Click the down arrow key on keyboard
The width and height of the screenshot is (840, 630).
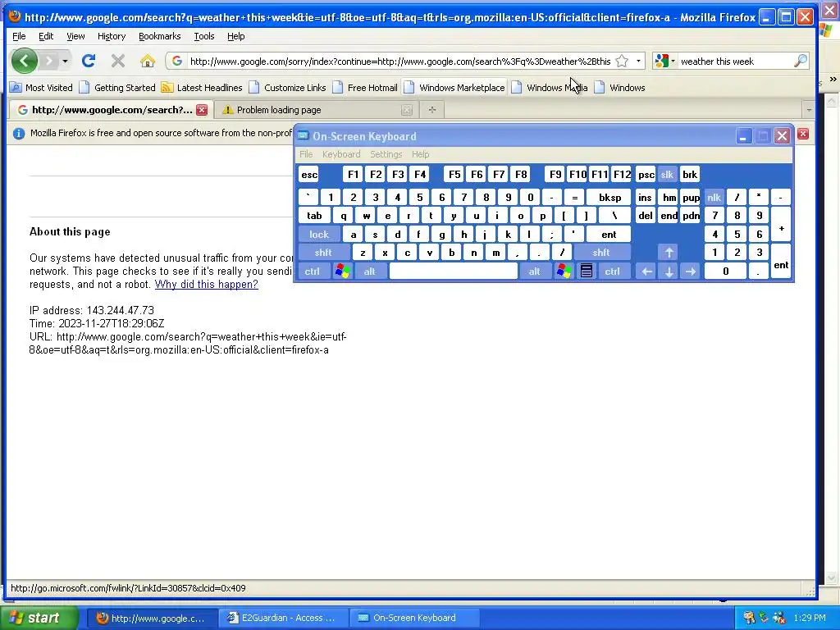pyautogui.click(x=669, y=272)
